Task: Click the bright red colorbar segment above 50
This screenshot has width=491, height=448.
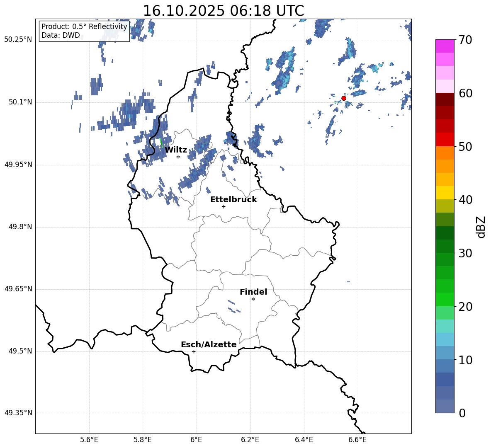Action: point(445,140)
